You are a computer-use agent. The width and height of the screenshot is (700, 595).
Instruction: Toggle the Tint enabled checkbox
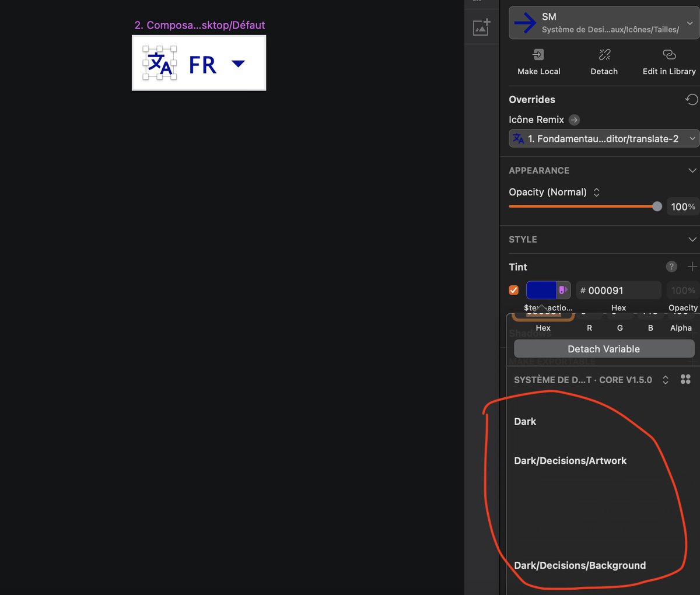pyautogui.click(x=514, y=290)
